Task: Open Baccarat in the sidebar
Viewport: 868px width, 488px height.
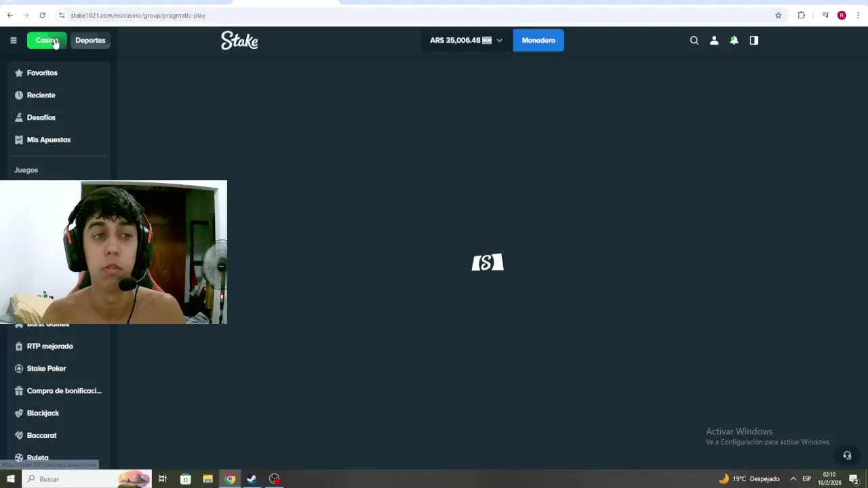Action: pos(59,436)
